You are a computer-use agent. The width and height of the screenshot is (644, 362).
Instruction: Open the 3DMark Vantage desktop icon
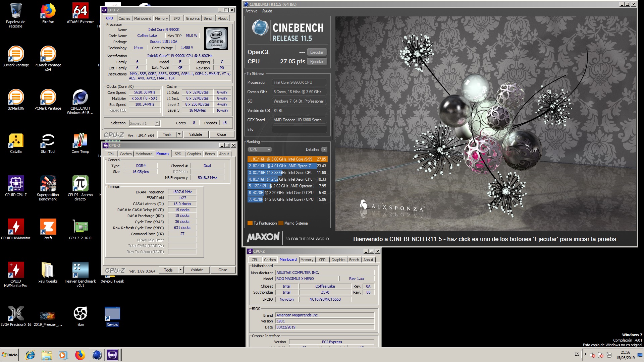(16, 56)
